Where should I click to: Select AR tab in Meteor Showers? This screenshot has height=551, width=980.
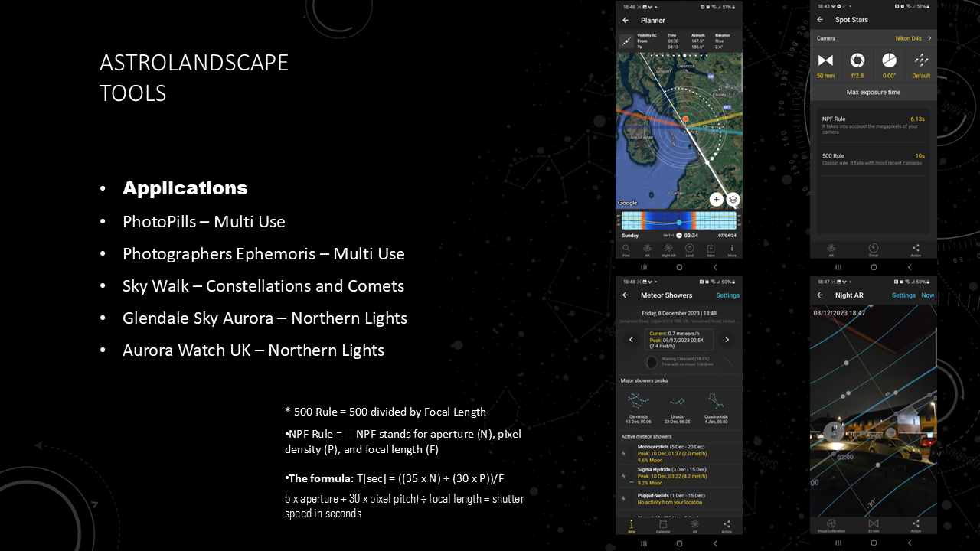coord(695,526)
